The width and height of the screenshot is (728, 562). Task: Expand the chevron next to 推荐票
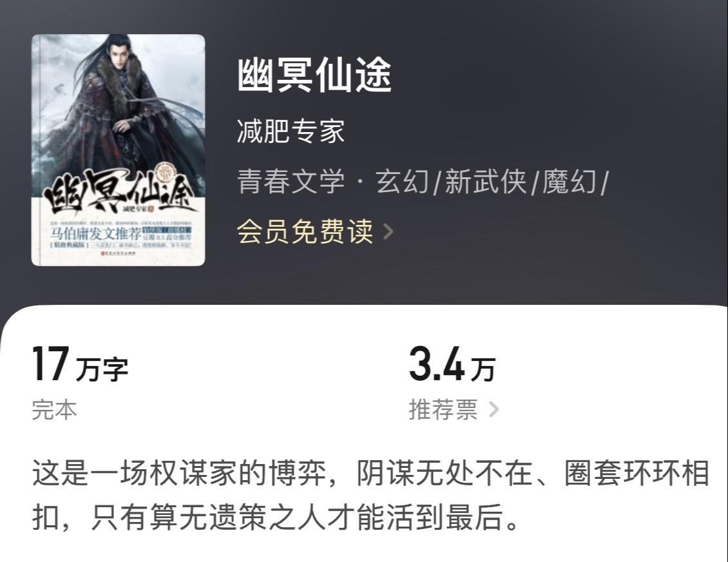pyautogui.click(x=494, y=410)
